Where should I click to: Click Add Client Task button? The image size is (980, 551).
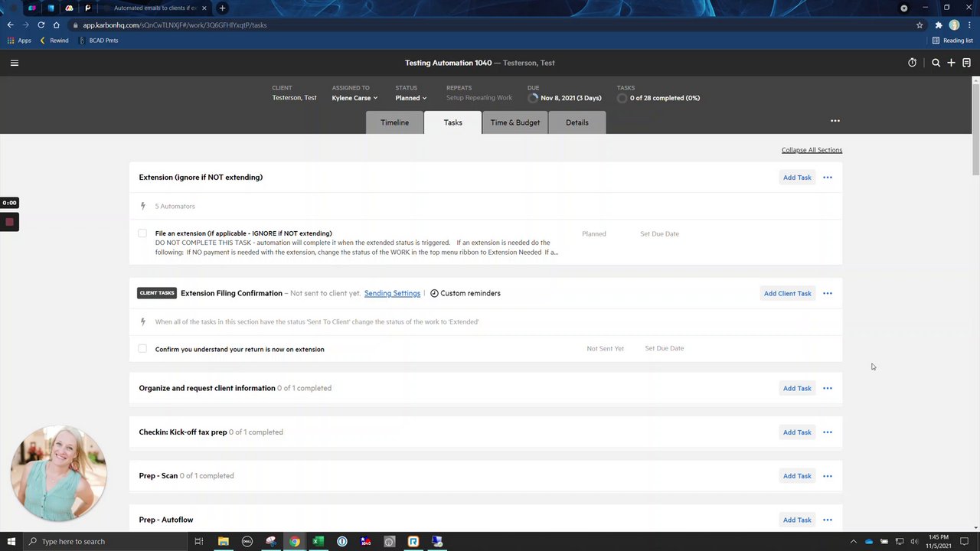[x=787, y=293]
